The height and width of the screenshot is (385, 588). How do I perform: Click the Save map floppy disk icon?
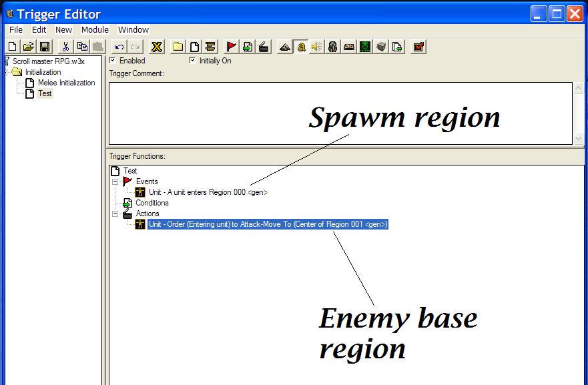point(45,47)
